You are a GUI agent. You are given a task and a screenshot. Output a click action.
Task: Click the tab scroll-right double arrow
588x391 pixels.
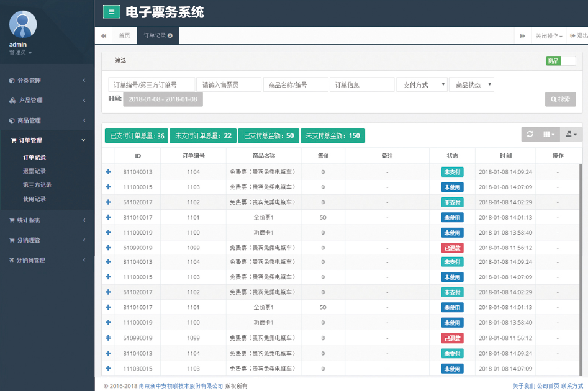522,36
